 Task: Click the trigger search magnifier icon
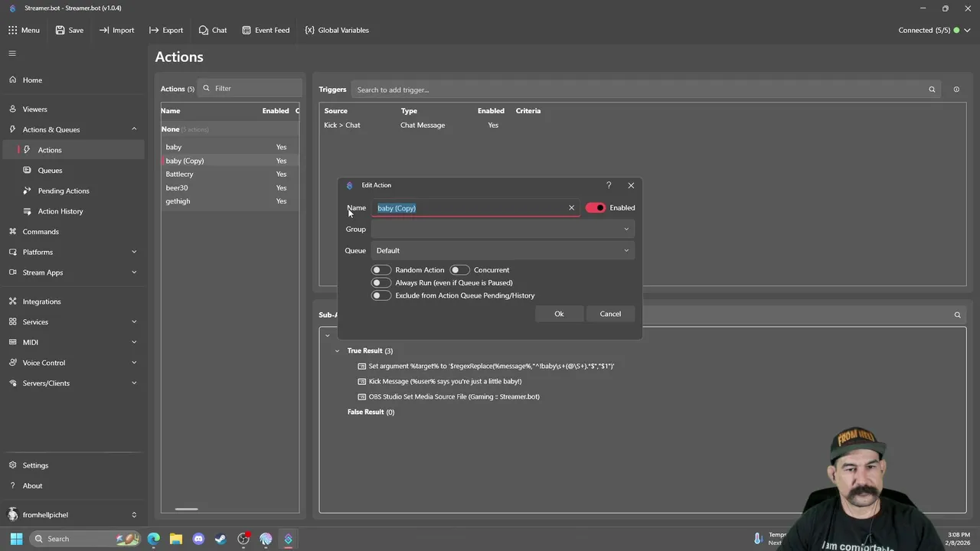[932, 90]
